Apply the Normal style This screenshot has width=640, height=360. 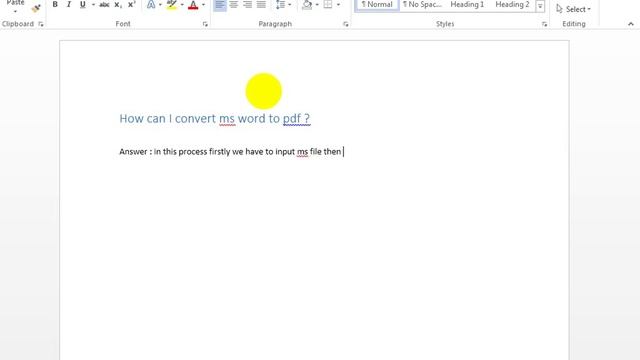click(x=377, y=5)
